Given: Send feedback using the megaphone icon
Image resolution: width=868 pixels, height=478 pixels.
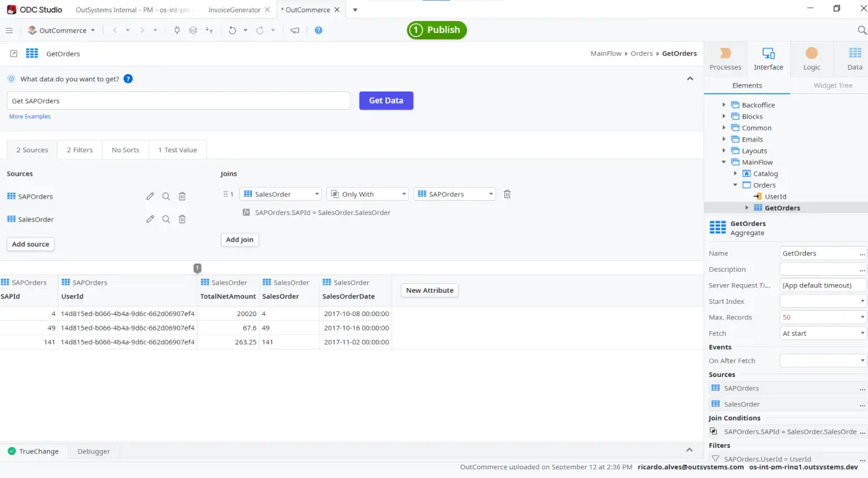Looking at the screenshot, I should [x=295, y=30].
